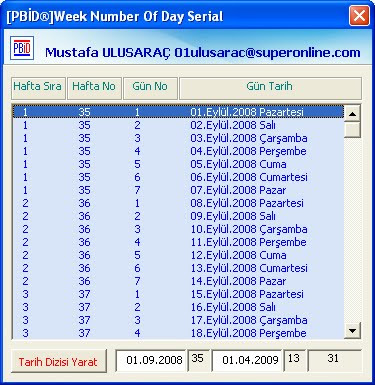Image resolution: width=375 pixels, height=385 pixels.
Task: Click the PBİD logo icon
Action: point(22,48)
